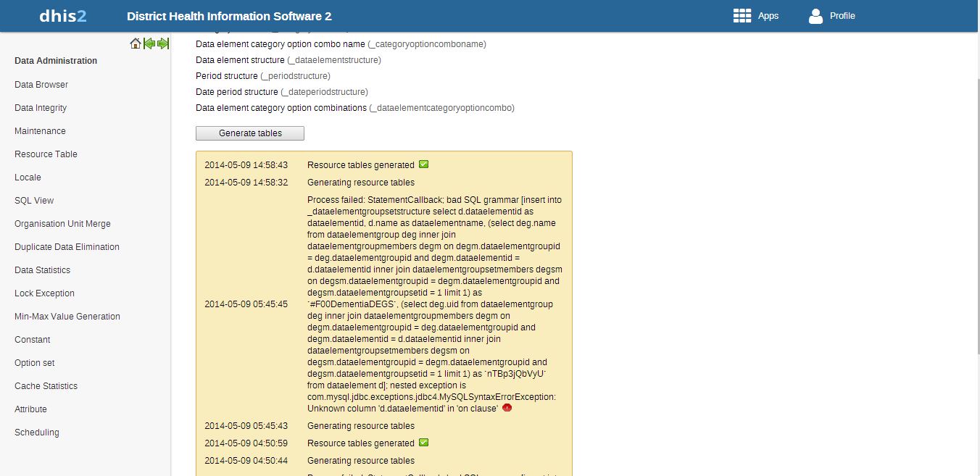The height and width of the screenshot is (476, 980).
Task: Select timestamp 2014-05-09 14:58:32
Action: click(246, 183)
